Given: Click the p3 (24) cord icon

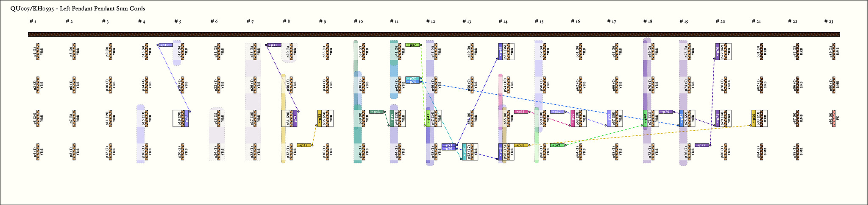Looking at the screenshot, I should (x=38, y=118).
